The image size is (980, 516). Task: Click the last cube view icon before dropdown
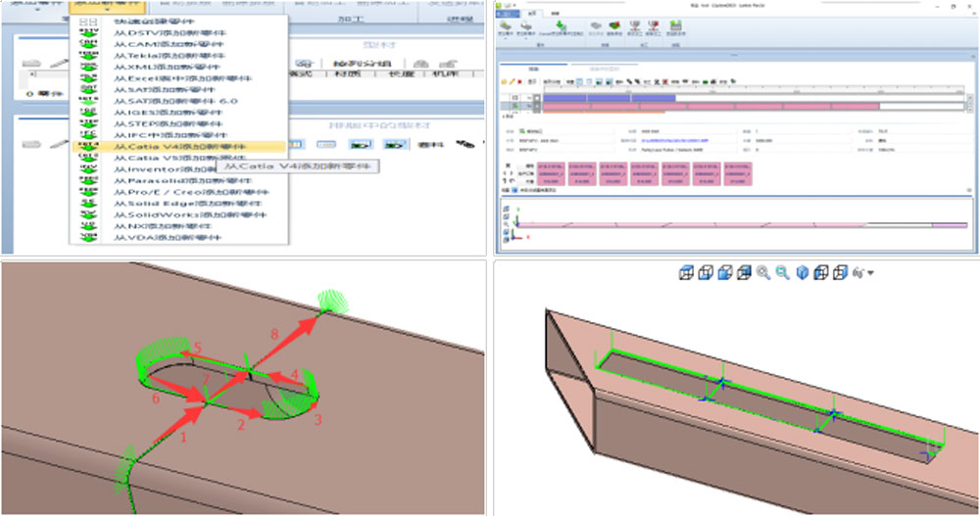coord(840,273)
